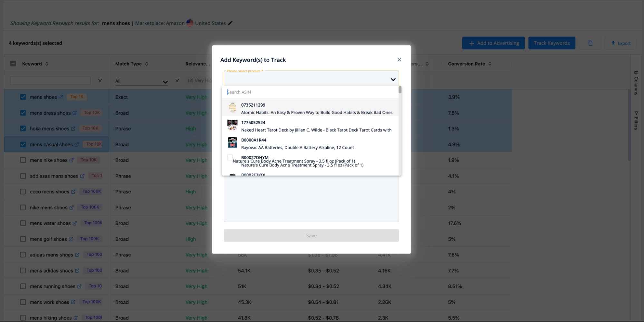Viewport: 644px width, 322px height.
Task: Open external link for 'mens golf shoes'
Action: tap(71, 239)
